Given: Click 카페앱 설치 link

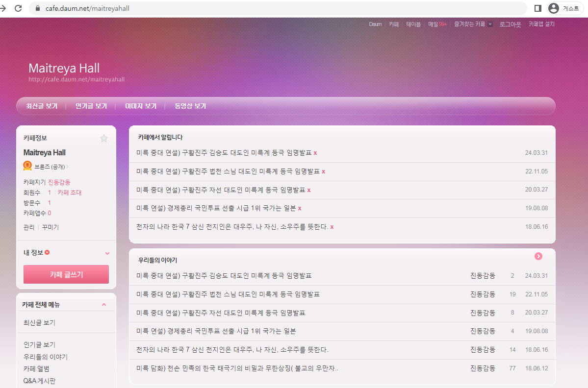Looking at the screenshot, I should pos(541,24).
